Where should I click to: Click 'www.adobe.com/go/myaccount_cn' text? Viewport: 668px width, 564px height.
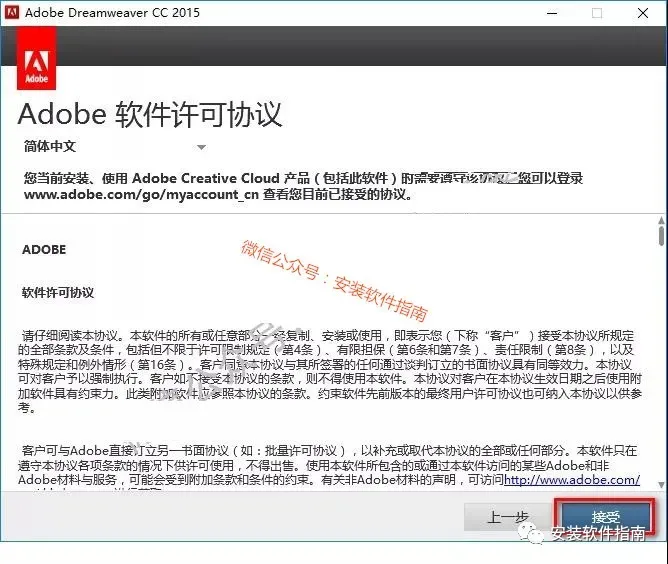141,195
